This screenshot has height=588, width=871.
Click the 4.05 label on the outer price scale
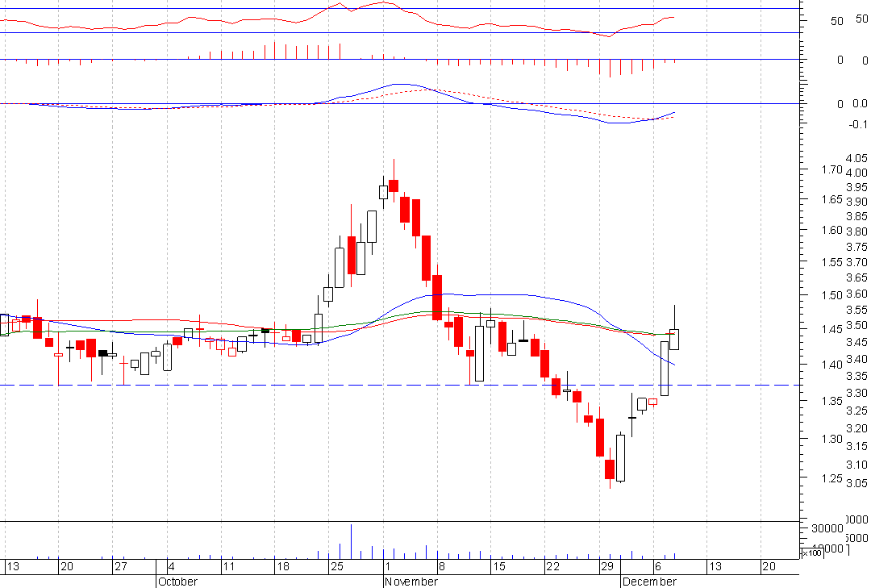[856, 158]
